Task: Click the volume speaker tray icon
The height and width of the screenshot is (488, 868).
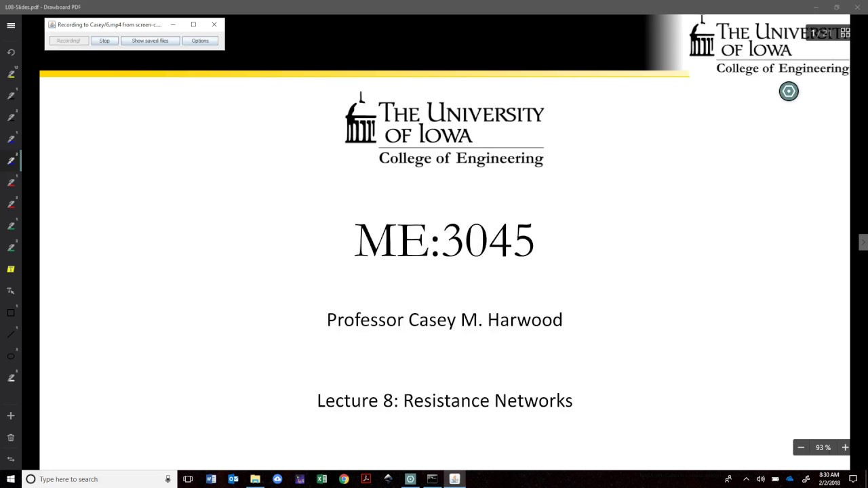Action: point(761,479)
